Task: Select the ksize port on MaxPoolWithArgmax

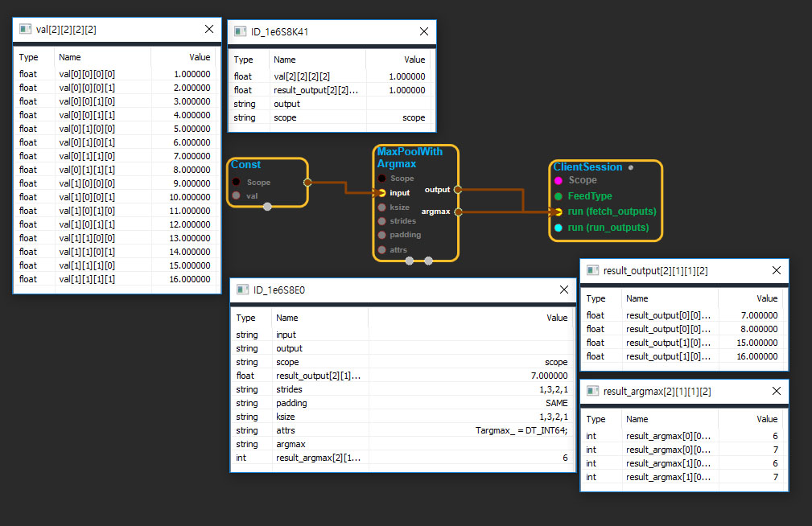Action: tap(381, 207)
